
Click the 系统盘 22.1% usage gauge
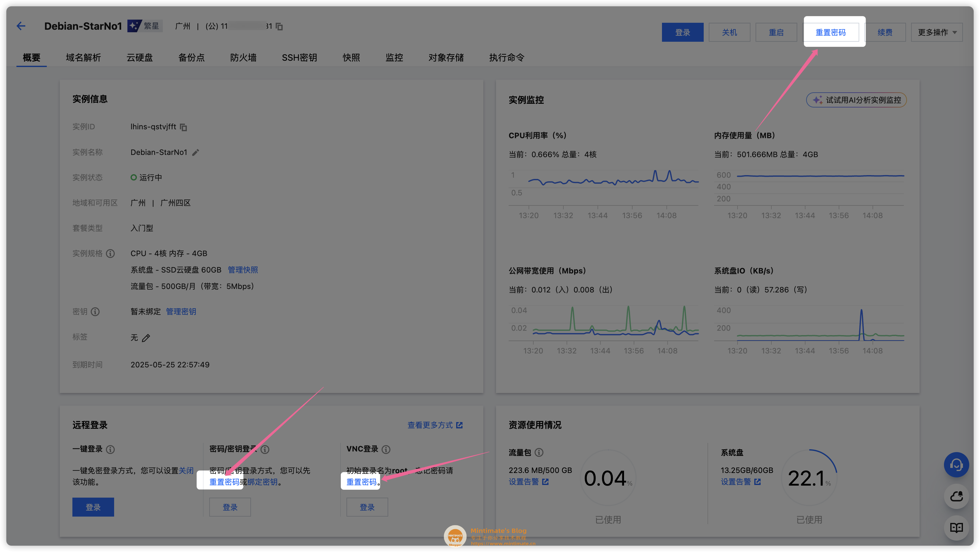point(809,478)
